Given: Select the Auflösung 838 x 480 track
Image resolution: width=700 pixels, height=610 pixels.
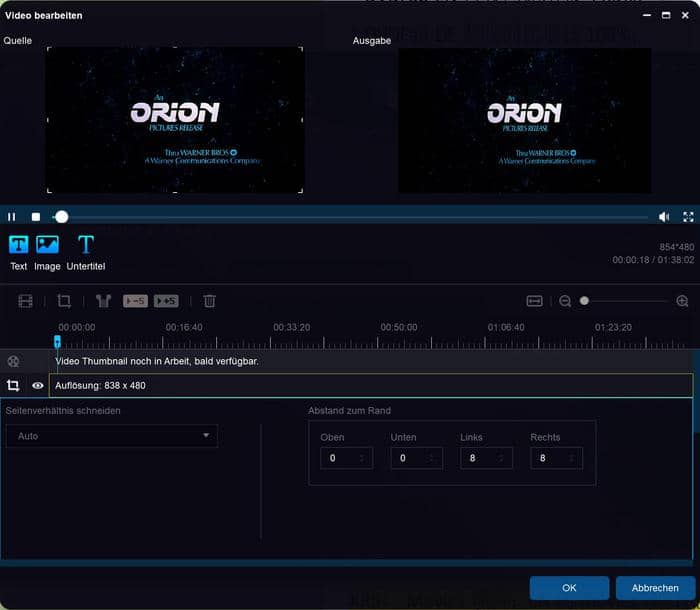Looking at the screenshot, I should tap(371, 385).
